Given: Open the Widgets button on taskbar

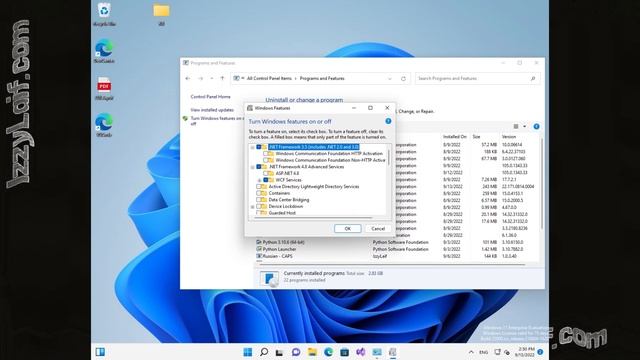Looking at the screenshot, I should click(100, 352).
